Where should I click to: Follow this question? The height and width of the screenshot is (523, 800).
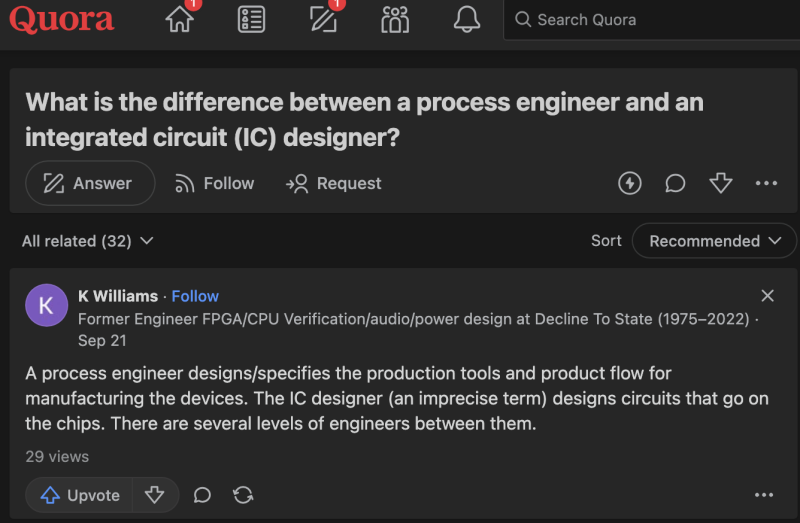point(214,183)
